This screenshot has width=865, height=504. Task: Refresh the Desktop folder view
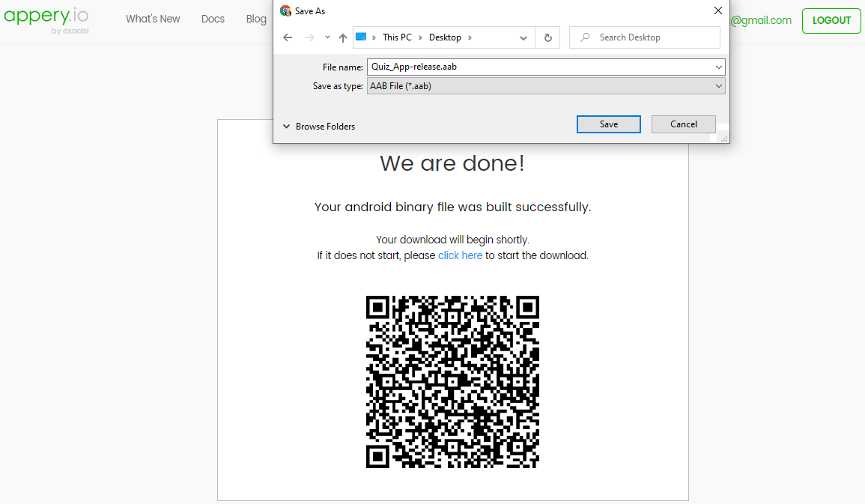pos(547,37)
